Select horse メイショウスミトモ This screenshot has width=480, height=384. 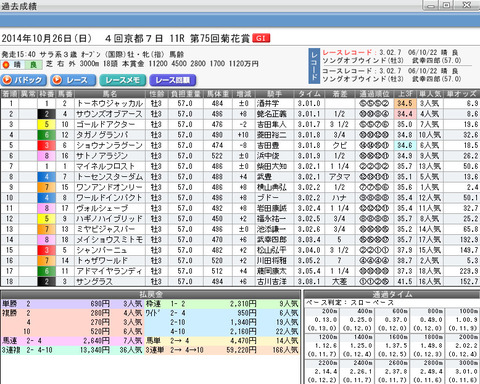110,240
